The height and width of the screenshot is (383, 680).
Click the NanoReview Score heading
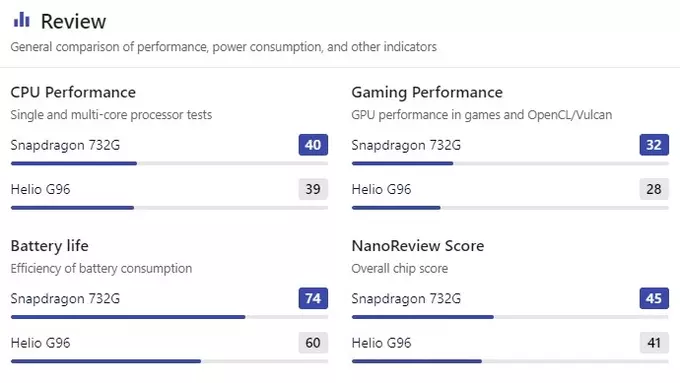click(x=418, y=246)
